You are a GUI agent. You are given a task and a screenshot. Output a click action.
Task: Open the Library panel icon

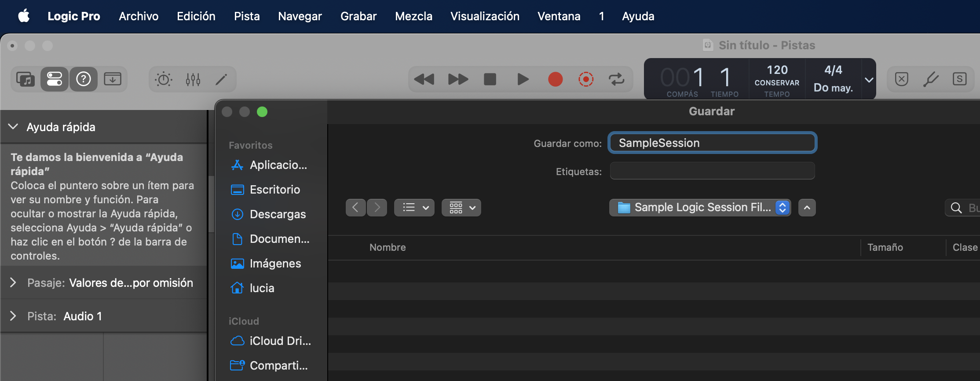(26, 79)
